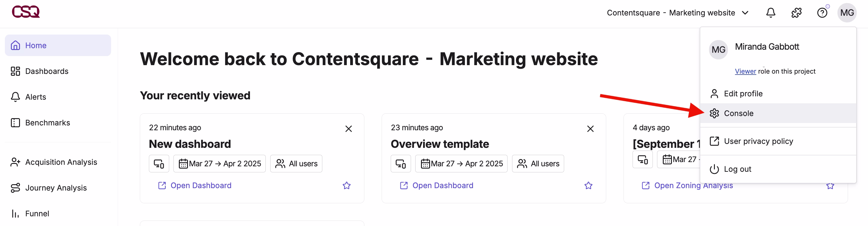Select Console in user menu

(x=778, y=113)
